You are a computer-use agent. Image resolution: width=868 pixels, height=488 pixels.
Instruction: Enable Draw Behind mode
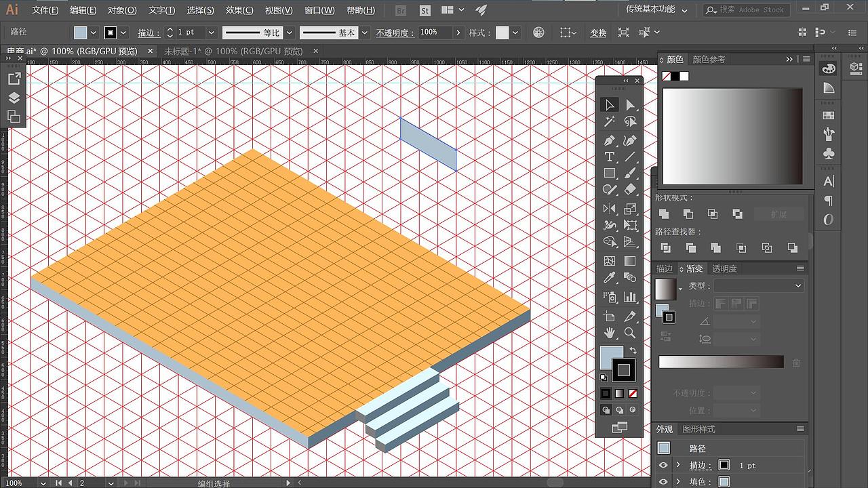pos(619,410)
